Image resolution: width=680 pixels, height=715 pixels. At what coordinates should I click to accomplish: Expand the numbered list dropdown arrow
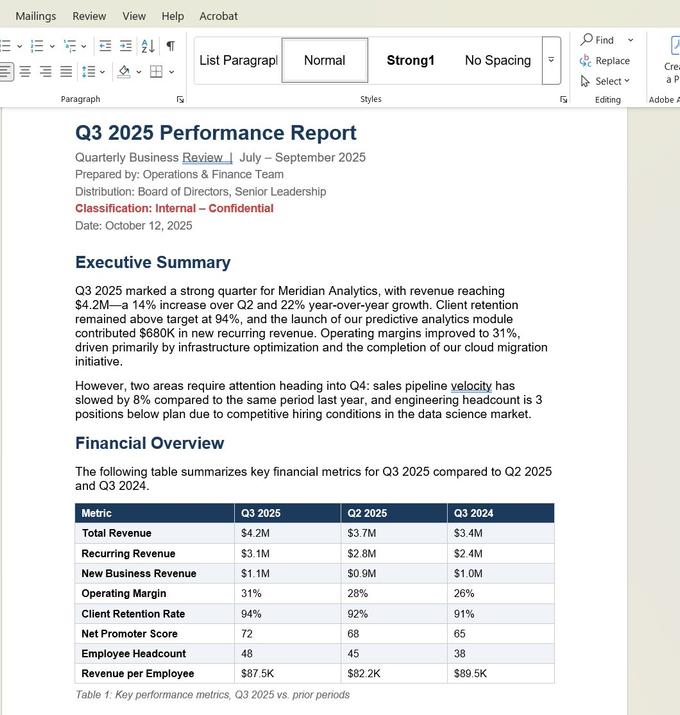[52, 46]
